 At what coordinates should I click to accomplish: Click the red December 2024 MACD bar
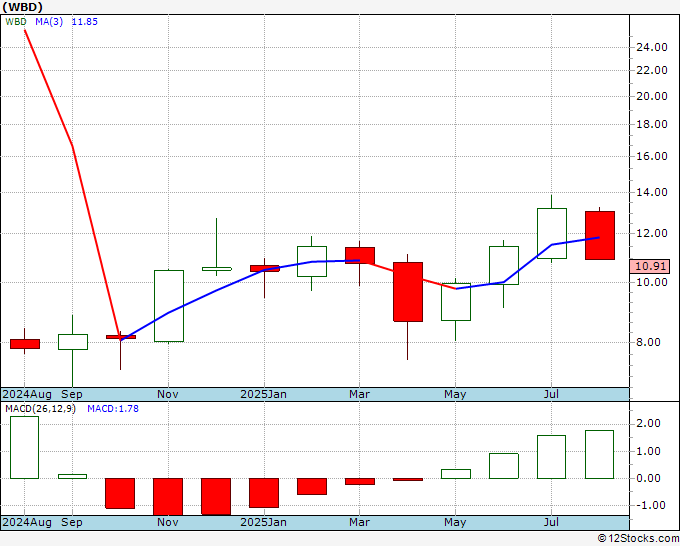(216, 497)
